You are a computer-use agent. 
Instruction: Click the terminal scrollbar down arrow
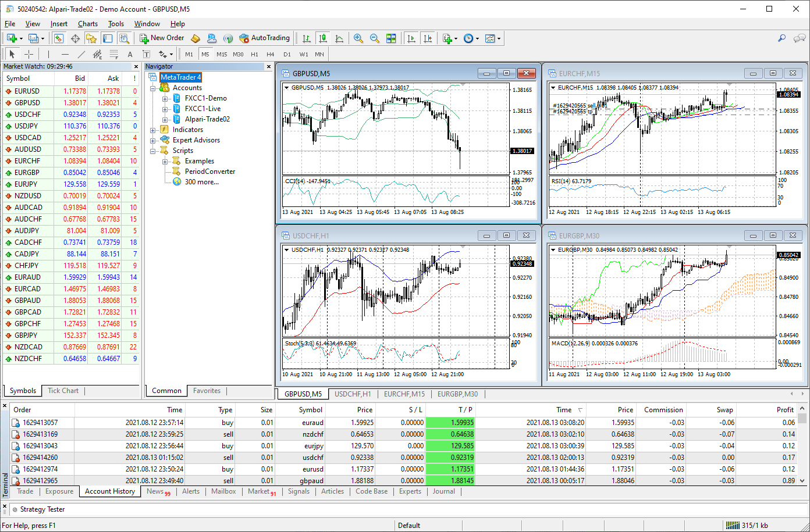pos(802,481)
